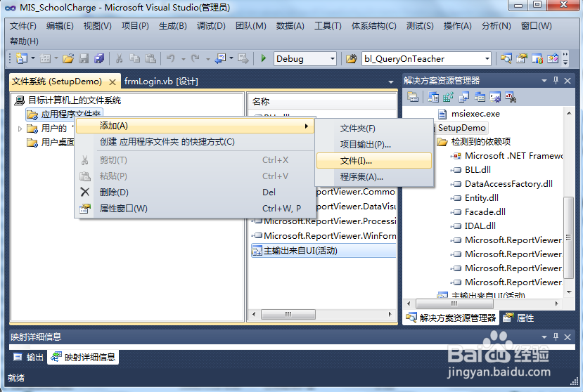The image size is (583, 392).
Task: Click 创建 应用程序文件夹 的快捷方式(C)
Action: click(195, 142)
